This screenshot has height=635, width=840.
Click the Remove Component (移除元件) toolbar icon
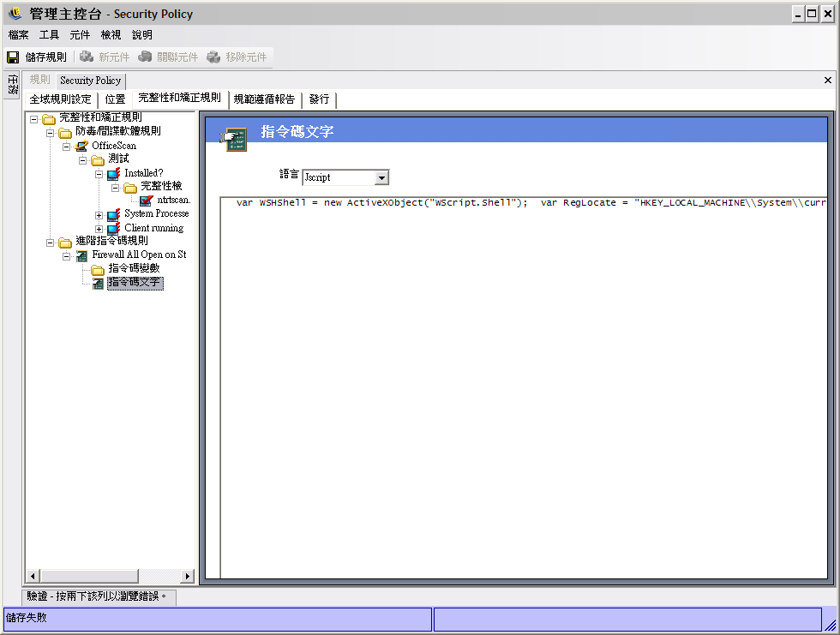click(x=213, y=57)
